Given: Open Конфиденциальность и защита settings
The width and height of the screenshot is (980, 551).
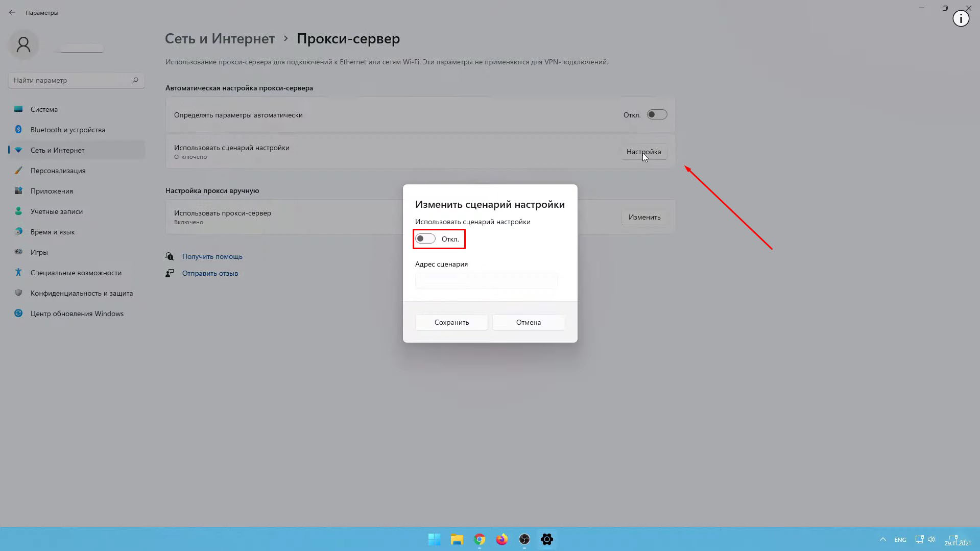Looking at the screenshot, I should click(x=77, y=293).
